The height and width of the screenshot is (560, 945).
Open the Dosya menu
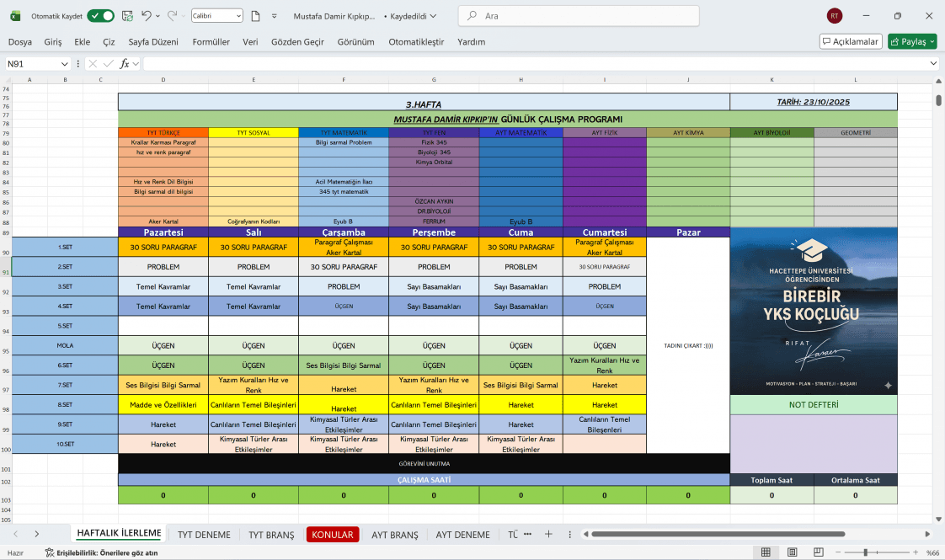[x=20, y=41]
